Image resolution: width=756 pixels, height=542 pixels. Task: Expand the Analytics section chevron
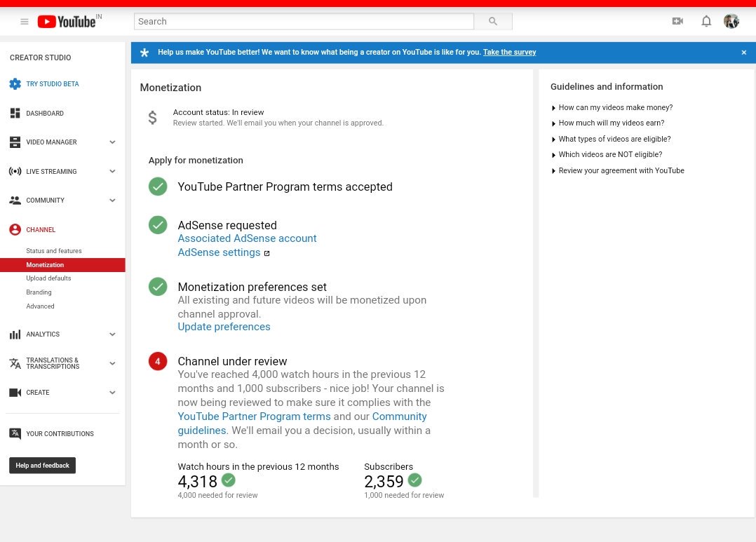point(112,334)
